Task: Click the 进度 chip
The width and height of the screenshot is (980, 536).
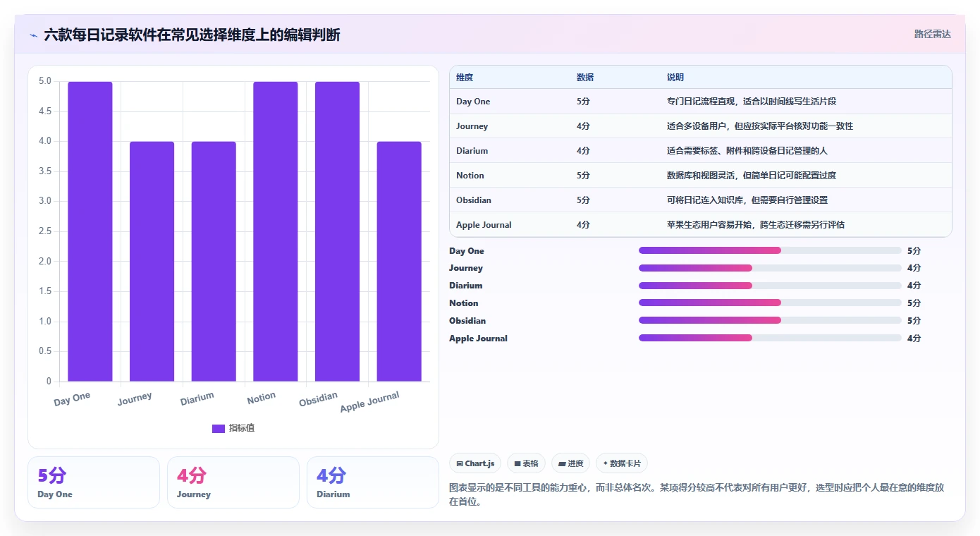Action: pos(570,463)
